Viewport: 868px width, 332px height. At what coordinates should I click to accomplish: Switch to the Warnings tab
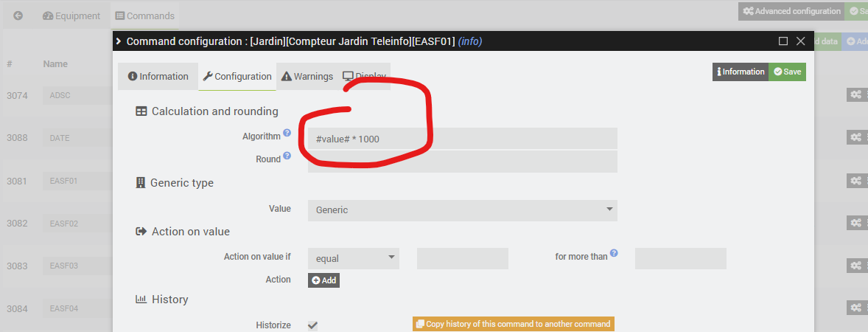[307, 77]
